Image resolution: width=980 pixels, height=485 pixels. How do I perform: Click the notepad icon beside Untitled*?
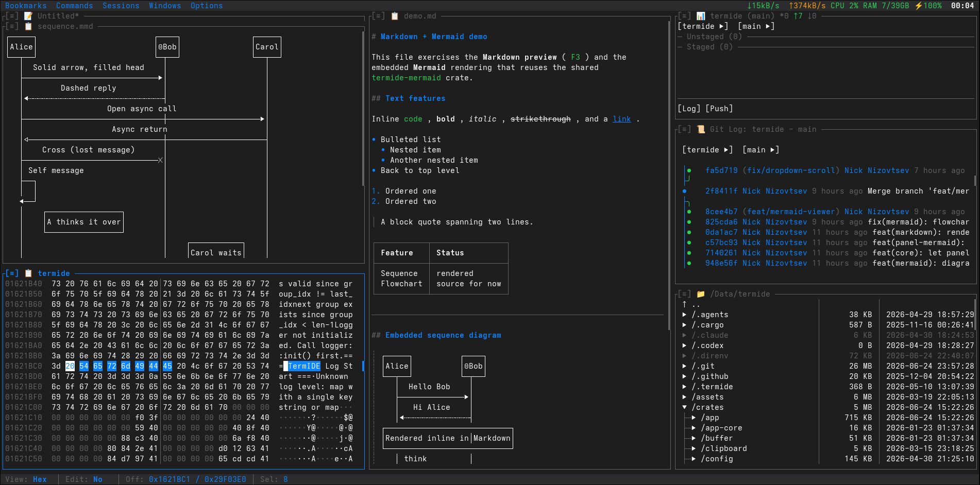28,16
